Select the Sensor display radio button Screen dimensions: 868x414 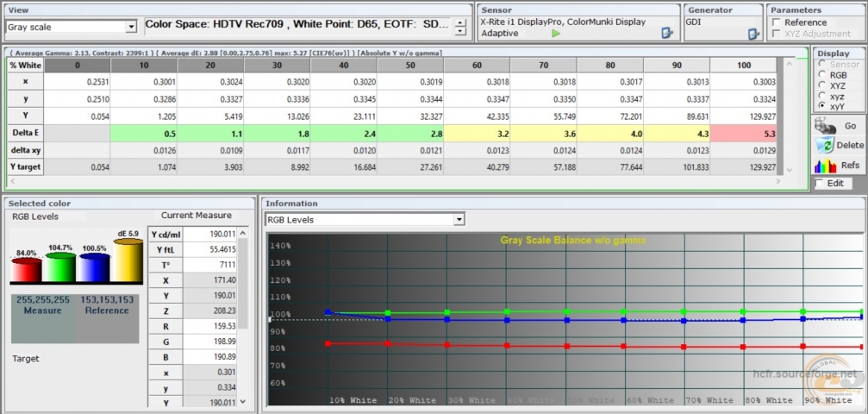(x=821, y=65)
